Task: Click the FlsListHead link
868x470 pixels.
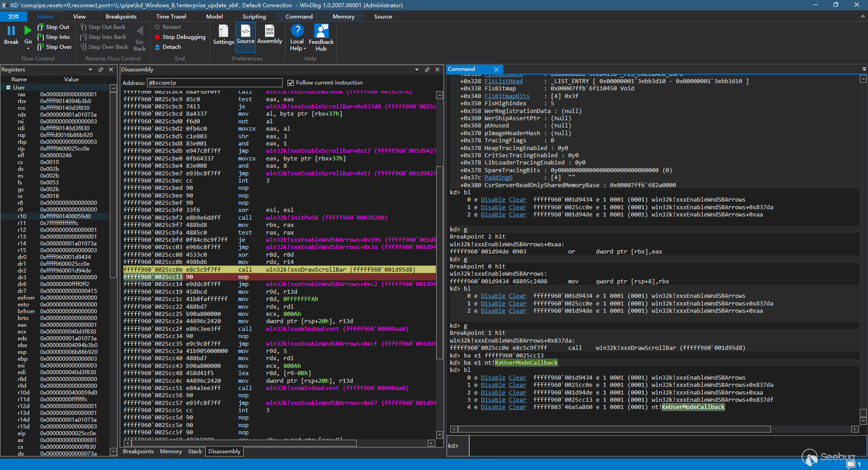Action: 504,81
